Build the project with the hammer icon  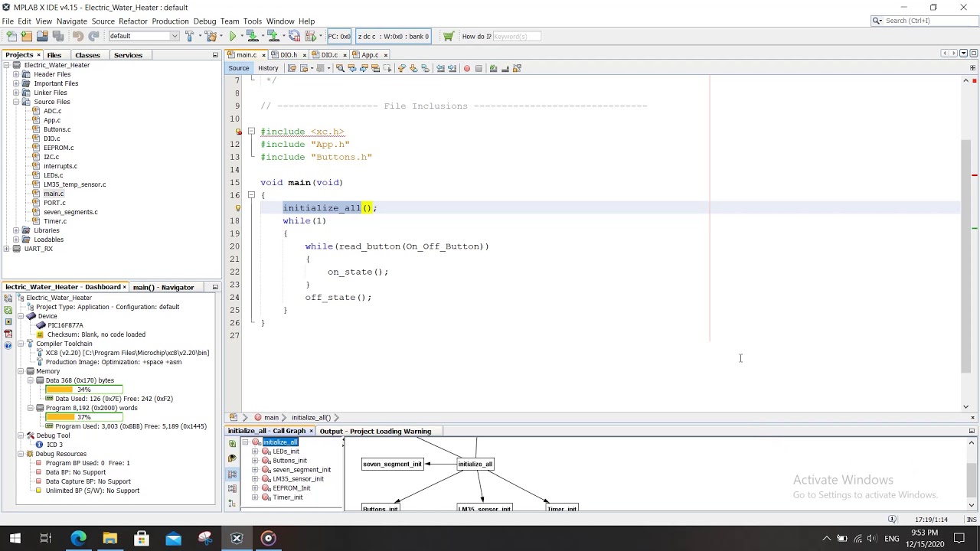[x=189, y=36]
